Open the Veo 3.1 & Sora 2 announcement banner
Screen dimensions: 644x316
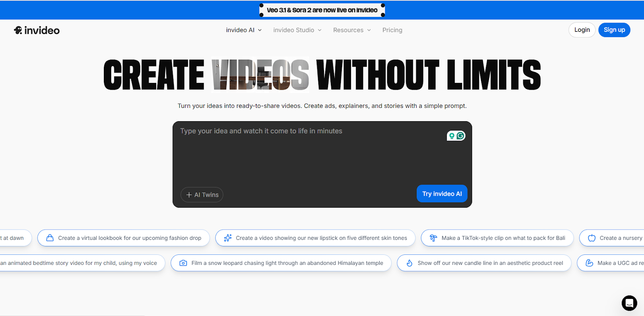point(322,10)
